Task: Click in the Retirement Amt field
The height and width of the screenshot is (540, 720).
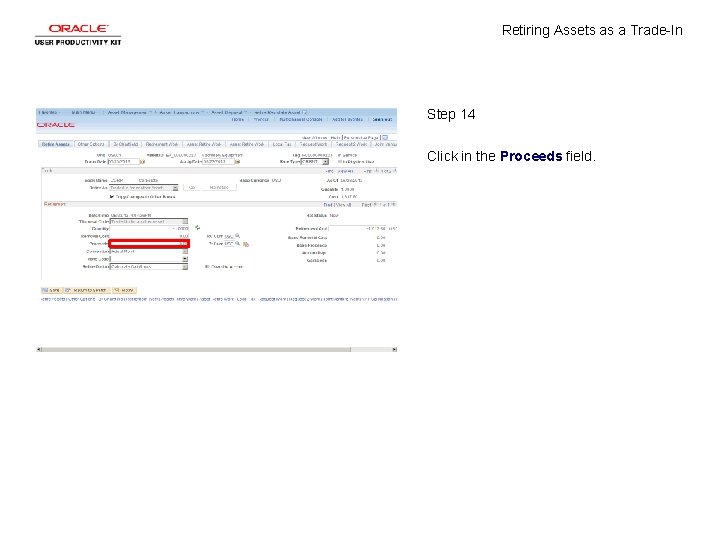Action: pyautogui.click(x=357, y=228)
